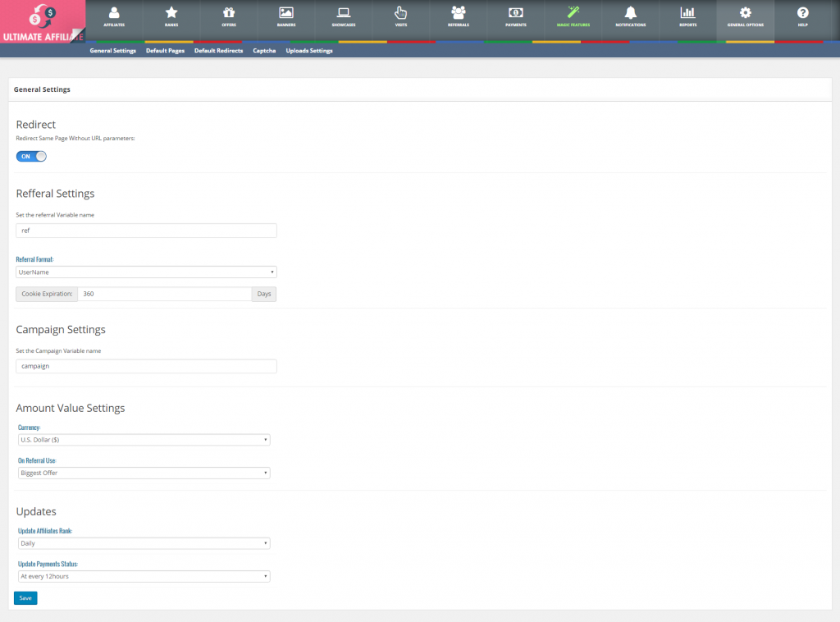Open the Visits pointer icon
This screenshot has height=622, width=840.
coord(400,12)
